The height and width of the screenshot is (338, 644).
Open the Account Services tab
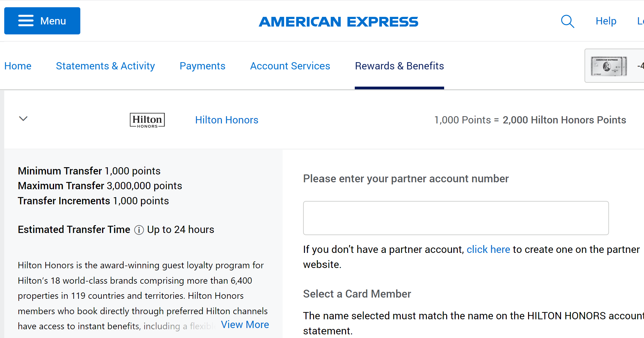coord(290,66)
